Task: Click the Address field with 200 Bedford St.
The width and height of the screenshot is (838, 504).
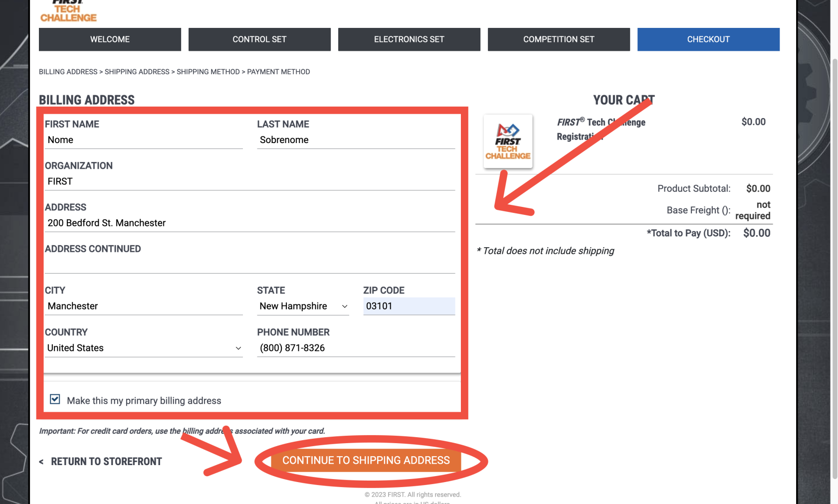Action: click(250, 223)
